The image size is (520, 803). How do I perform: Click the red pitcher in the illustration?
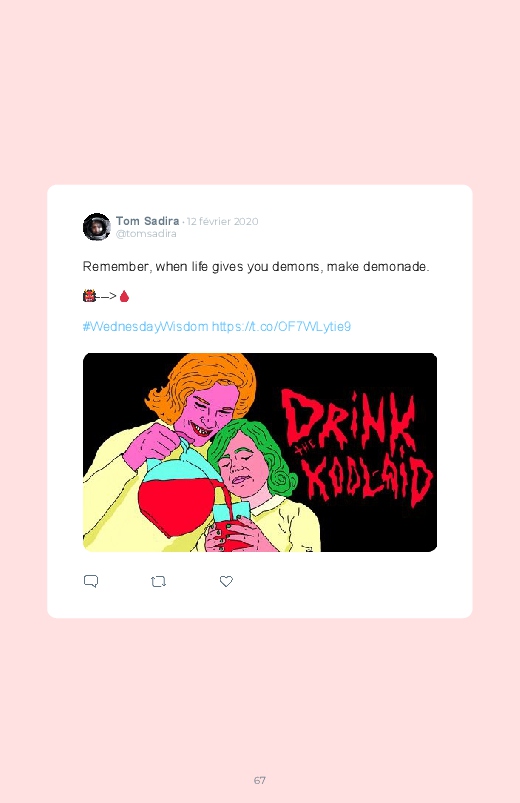tap(178, 492)
